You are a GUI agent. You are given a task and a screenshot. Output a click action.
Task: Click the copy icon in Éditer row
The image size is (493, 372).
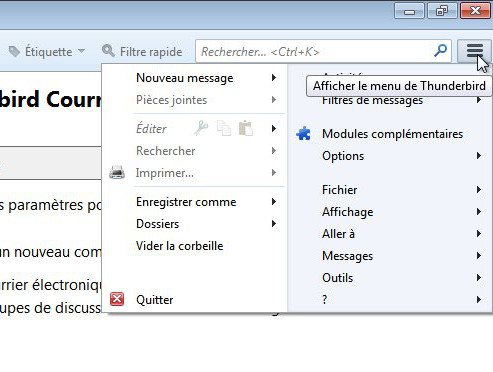click(x=224, y=128)
